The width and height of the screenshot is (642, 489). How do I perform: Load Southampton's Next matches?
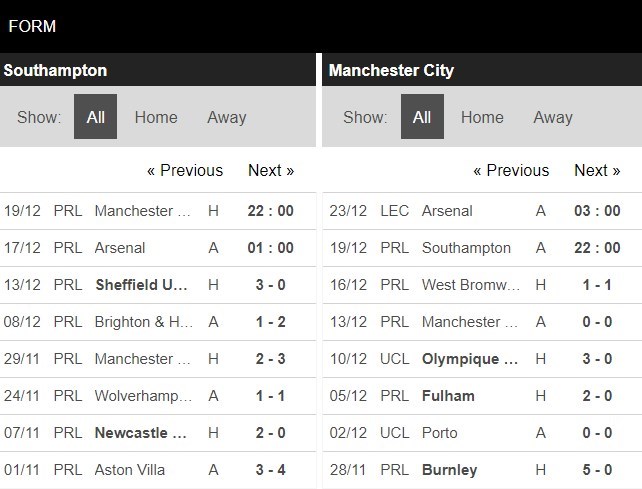point(271,170)
